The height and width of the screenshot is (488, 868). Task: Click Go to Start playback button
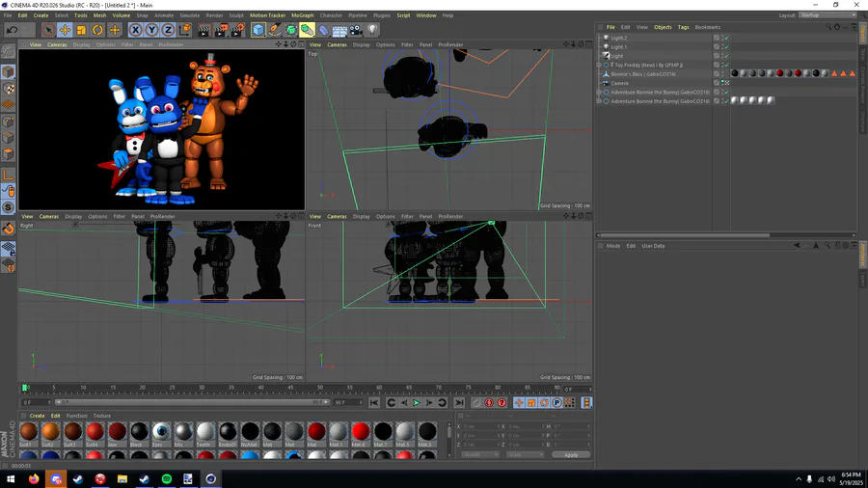[374, 403]
